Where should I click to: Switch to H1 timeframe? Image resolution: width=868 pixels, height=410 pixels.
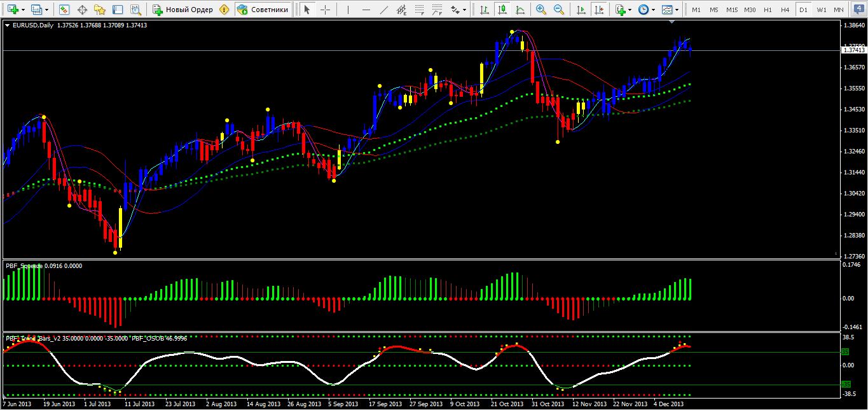click(768, 10)
